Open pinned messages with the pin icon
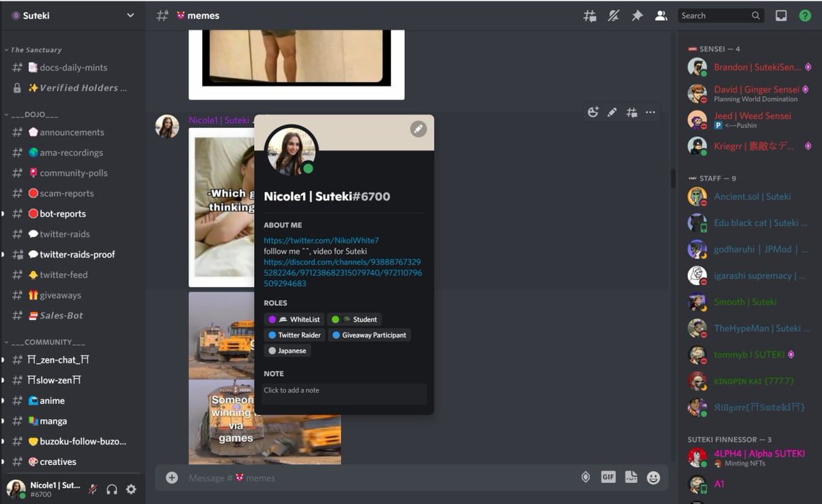822x504 pixels. (637, 16)
